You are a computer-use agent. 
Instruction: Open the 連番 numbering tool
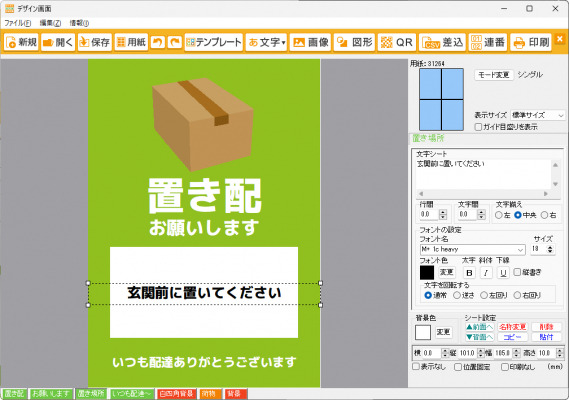pos(487,42)
